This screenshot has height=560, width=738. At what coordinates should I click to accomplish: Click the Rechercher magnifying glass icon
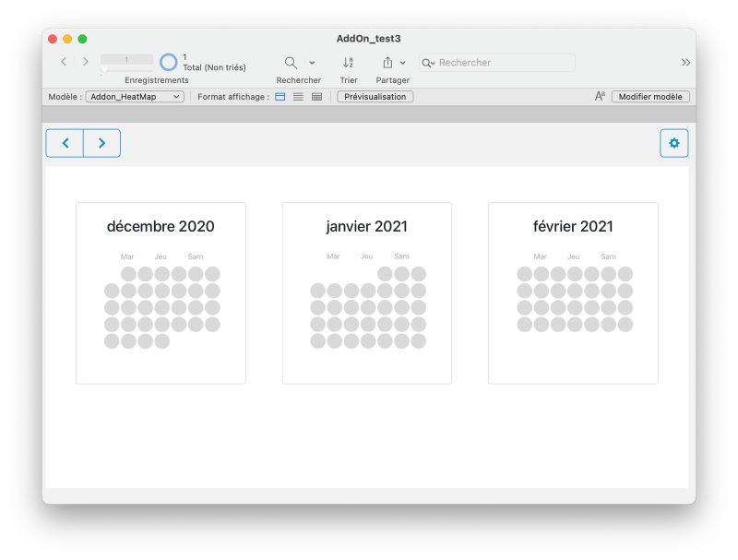291,63
